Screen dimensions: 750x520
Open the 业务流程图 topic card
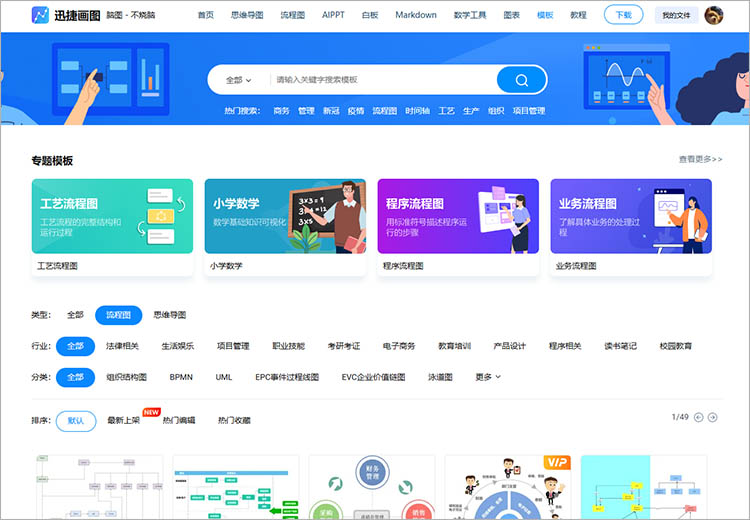tap(631, 227)
